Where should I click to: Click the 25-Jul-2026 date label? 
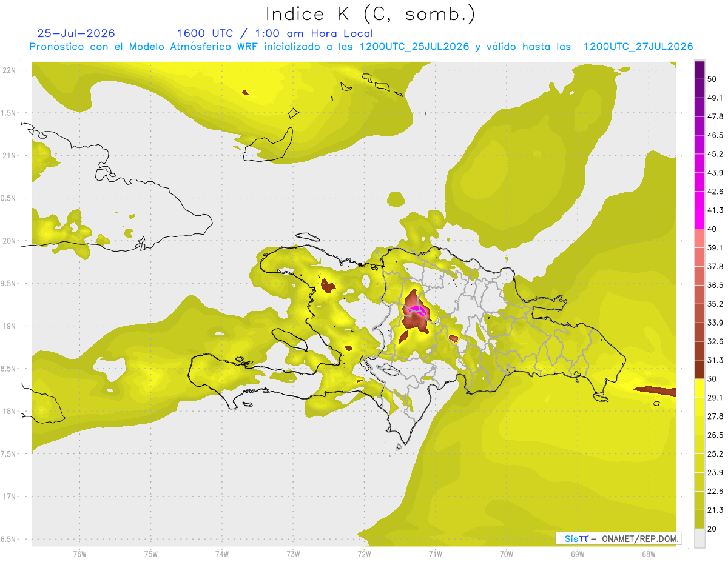coord(76,33)
